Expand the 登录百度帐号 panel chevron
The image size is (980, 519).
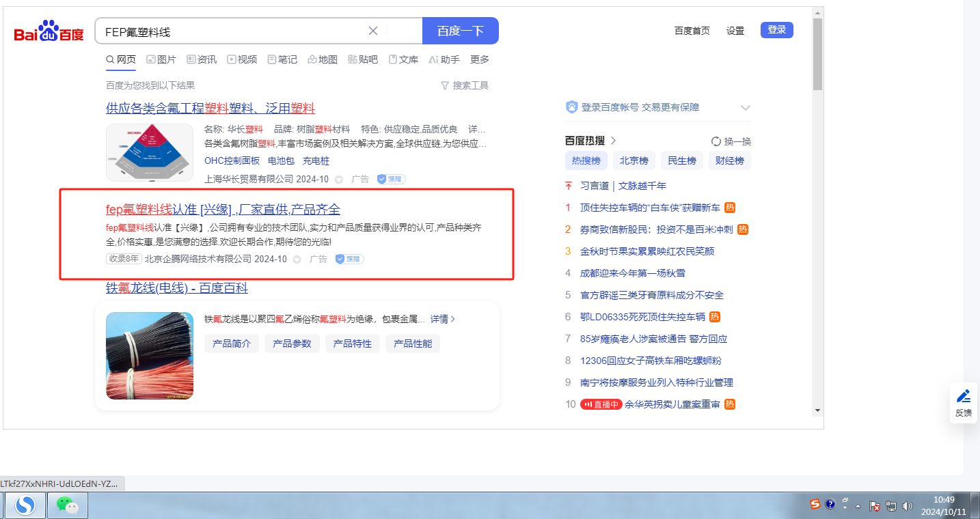746,108
